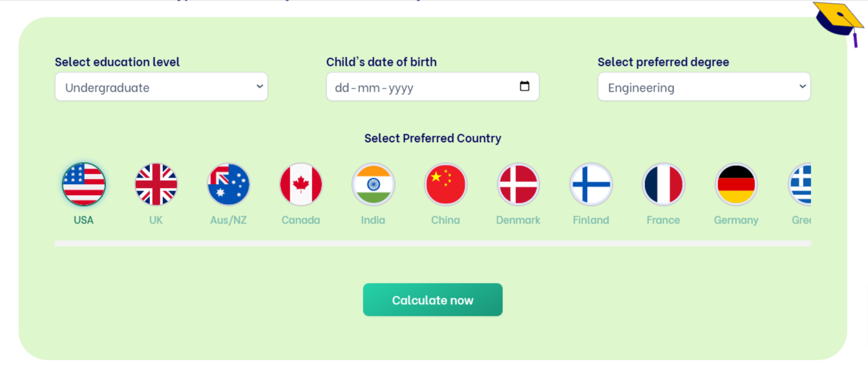Image resolution: width=868 pixels, height=365 pixels.
Task: Select the China flag
Action: tap(445, 185)
